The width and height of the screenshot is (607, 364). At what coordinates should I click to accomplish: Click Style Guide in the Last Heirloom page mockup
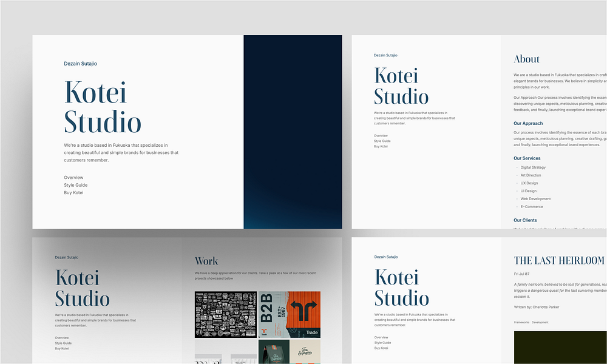[x=382, y=343]
